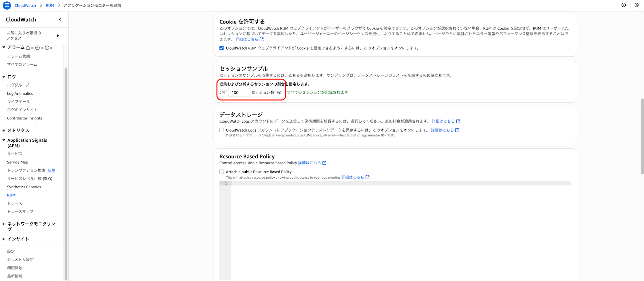
Task: Collapse the アラーム section
Action: click(x=4, y=47)
